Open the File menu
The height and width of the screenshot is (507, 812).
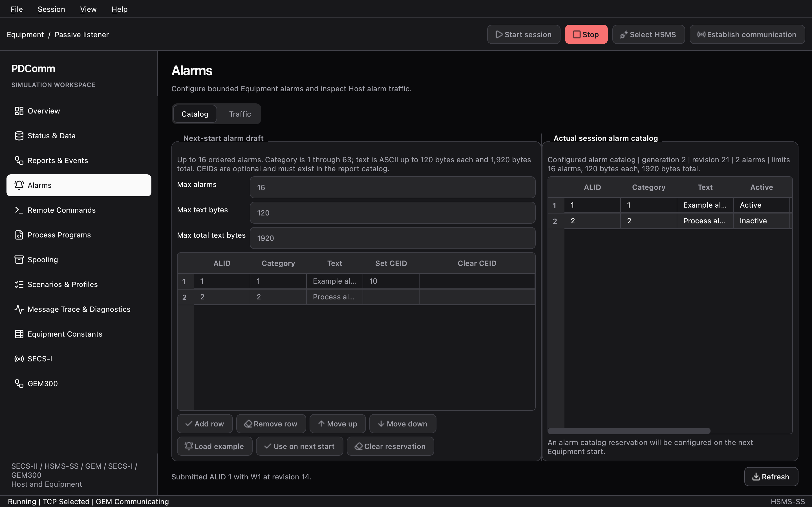[x=17, y=9]
